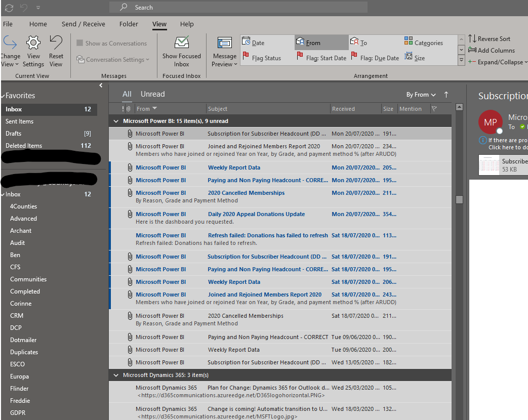Click the Reset View button

(x=56, y=51)
